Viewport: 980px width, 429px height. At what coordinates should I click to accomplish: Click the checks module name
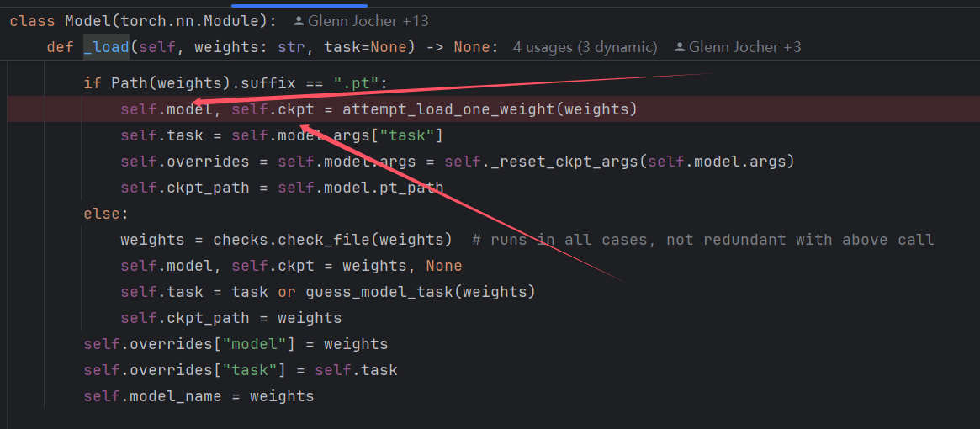[241, 240]
